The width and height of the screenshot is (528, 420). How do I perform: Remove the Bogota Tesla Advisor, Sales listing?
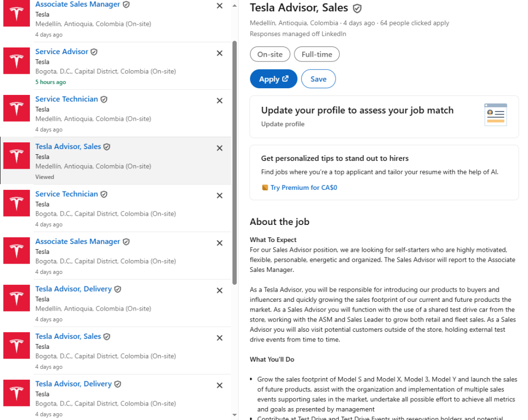220,338
